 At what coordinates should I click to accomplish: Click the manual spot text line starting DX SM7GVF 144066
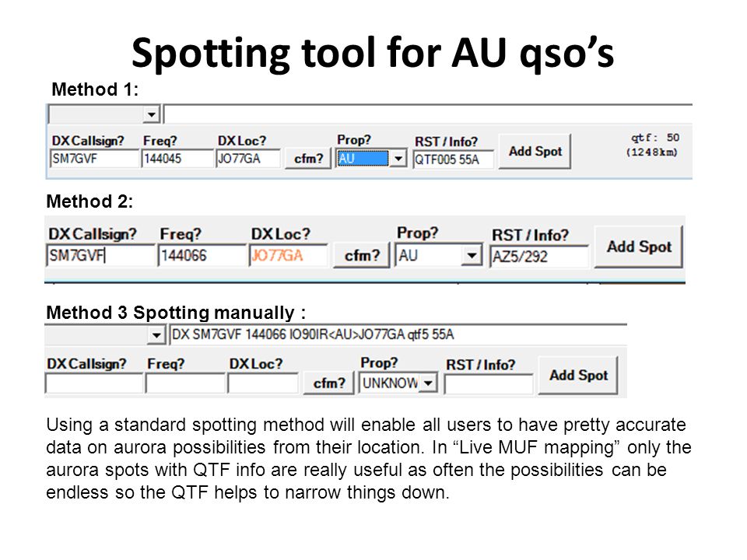pyautogui.click(x=398, y=334)
